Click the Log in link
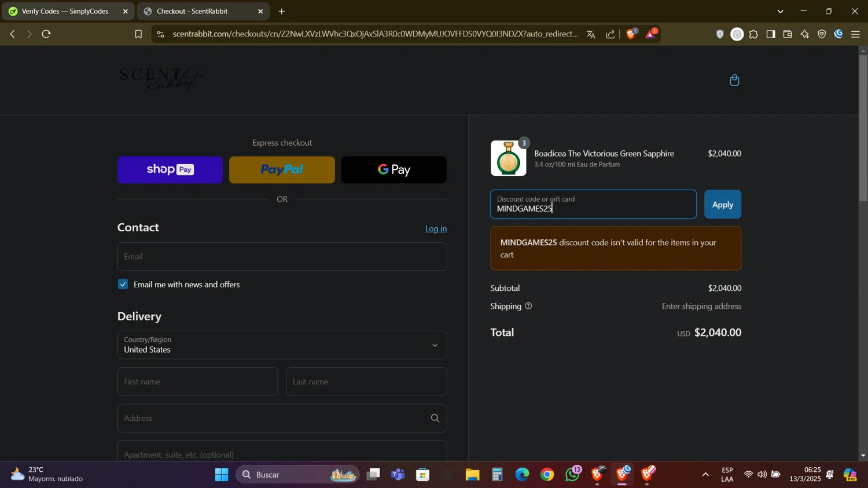 [x=436, y=228]
